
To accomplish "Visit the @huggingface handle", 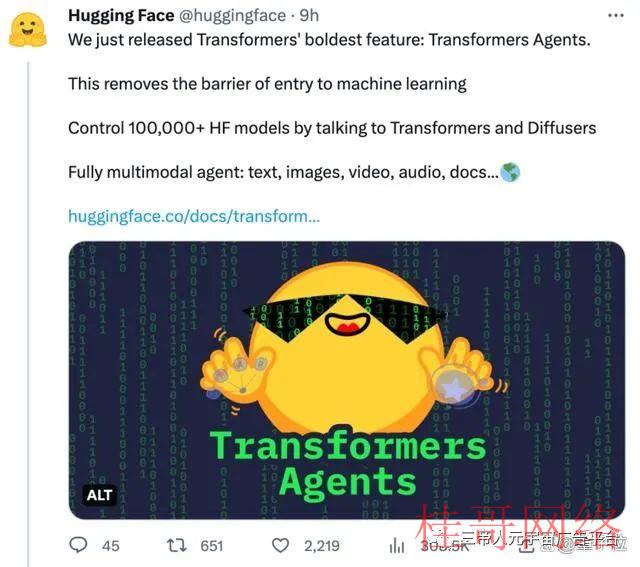I will click(233, 16).
